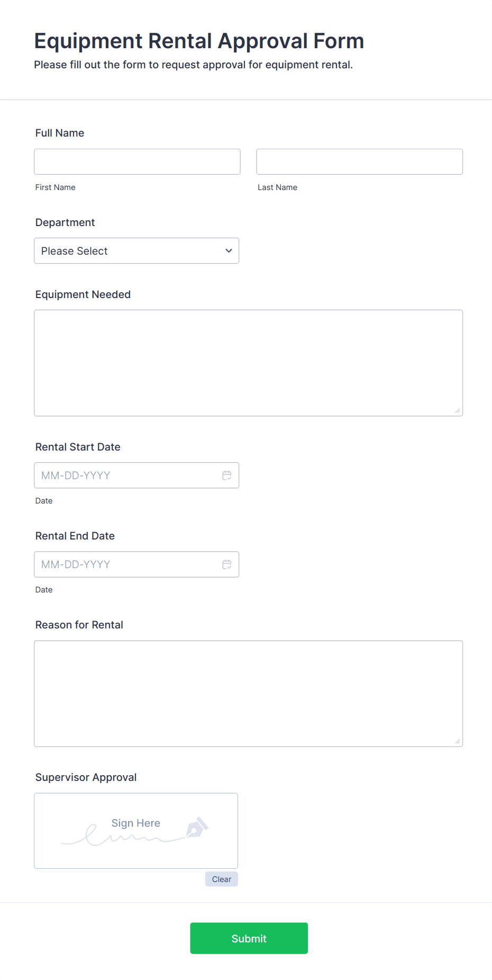Viewport: 492px width, 980px height.
Task: Click the pen icon in signature box
Action: tap(197, 827)
